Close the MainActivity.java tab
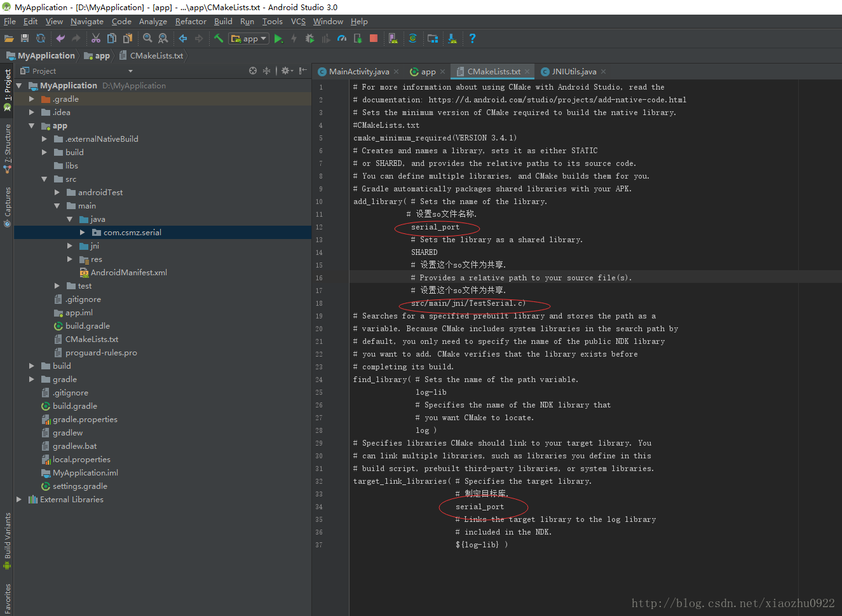The height and width of the screenshot is (616, 842). tap(397, 71)
